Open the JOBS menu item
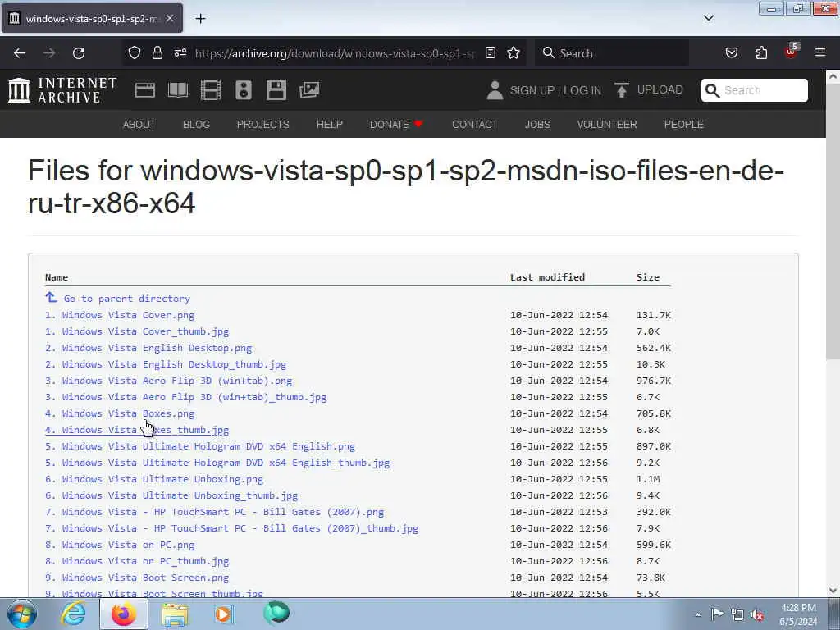This screenshot has height=630, width=840. pos(537,125)
